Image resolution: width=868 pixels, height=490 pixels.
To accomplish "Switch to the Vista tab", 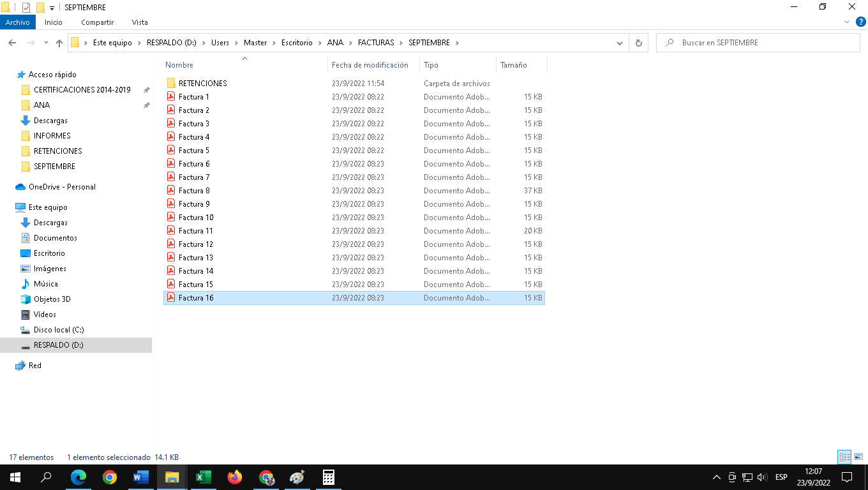I will point(140,22).
